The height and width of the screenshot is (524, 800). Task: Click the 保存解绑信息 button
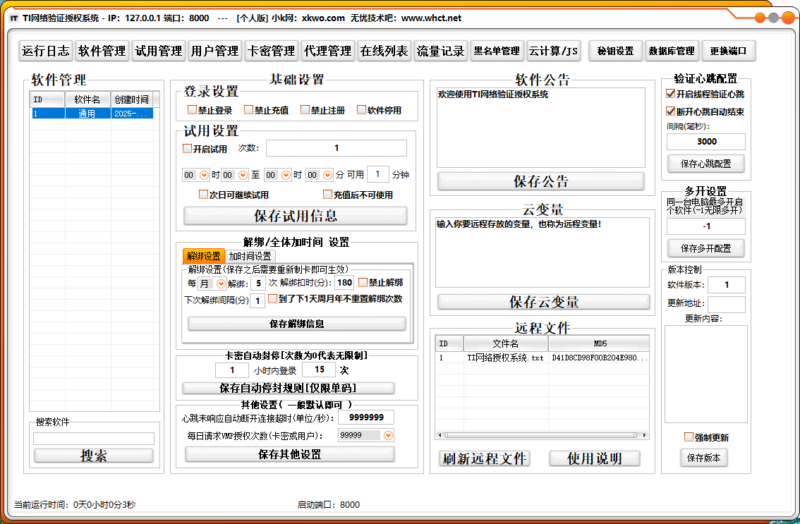click(296, 323)
